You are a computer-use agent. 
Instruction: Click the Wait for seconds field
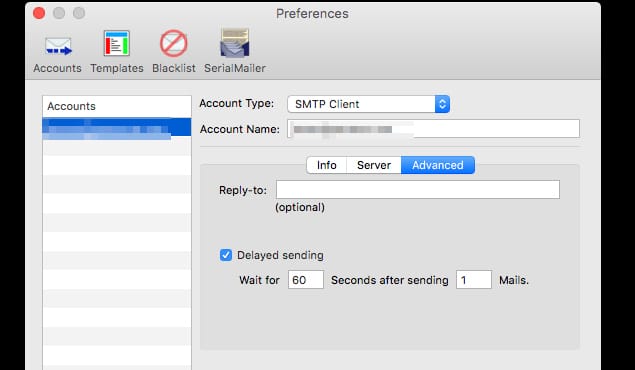click(306, 280)
